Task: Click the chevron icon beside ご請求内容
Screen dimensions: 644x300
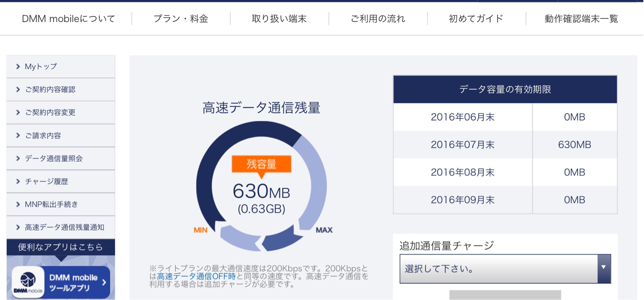Action: 18,136
